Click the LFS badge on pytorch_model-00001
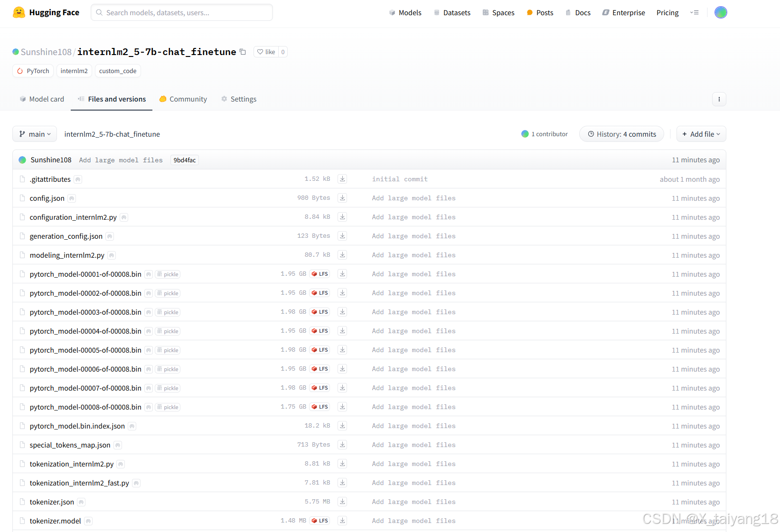Viewport: 780px width, 532px height. coord(320,274)
